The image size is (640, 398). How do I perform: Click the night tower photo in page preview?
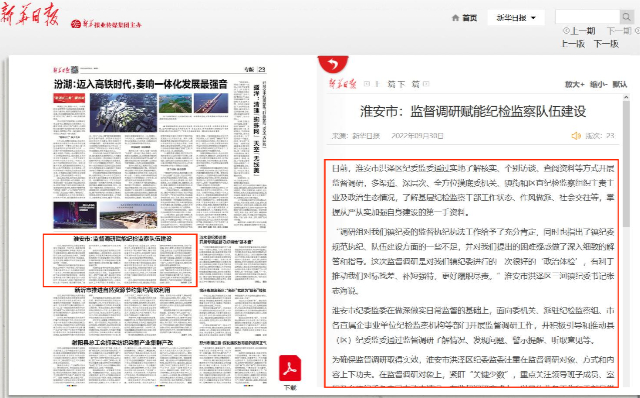coord(75,215)
